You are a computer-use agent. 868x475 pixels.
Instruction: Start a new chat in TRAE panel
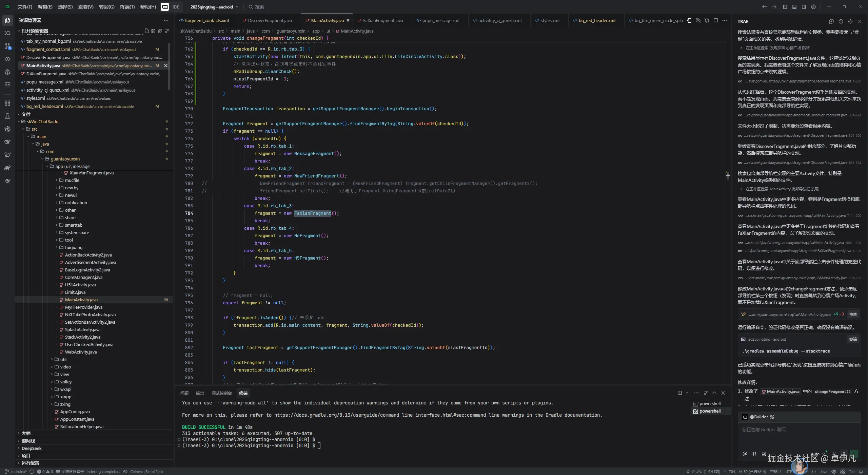831,21
